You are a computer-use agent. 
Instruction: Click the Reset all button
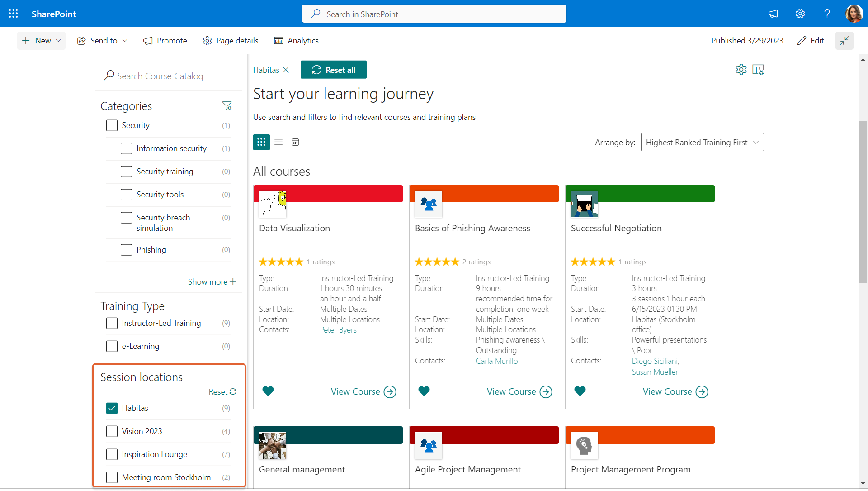click(334, 70)
